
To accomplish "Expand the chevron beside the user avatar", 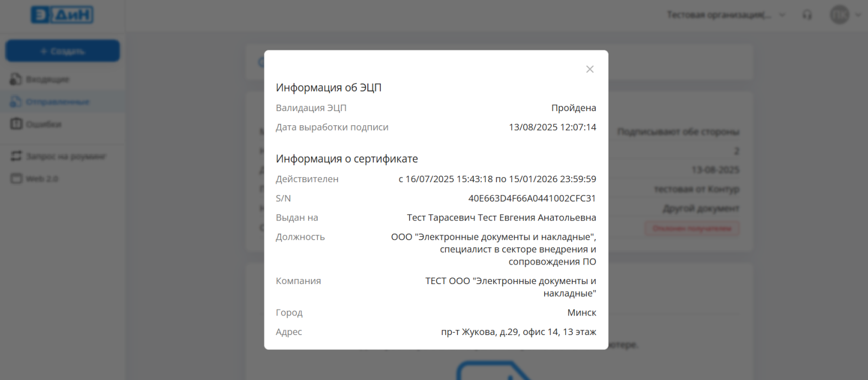I will (858, 15).
